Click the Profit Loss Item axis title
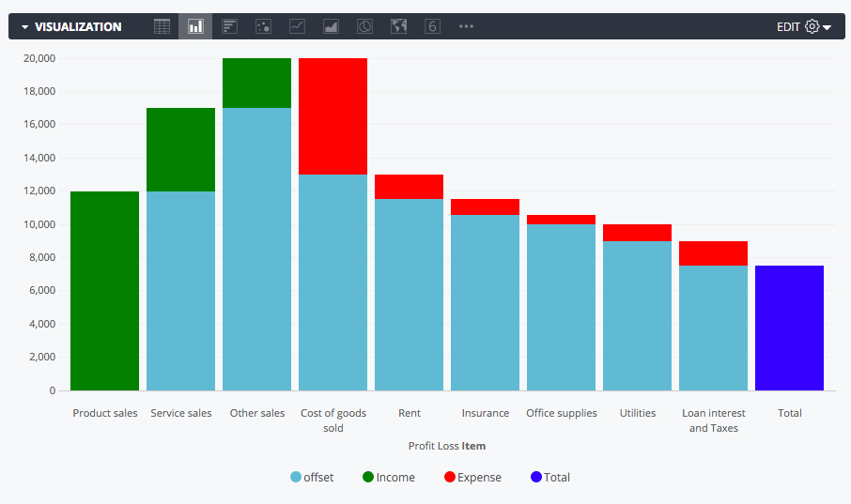The width and height of the screenshot is (851, 504). point(447,446)
